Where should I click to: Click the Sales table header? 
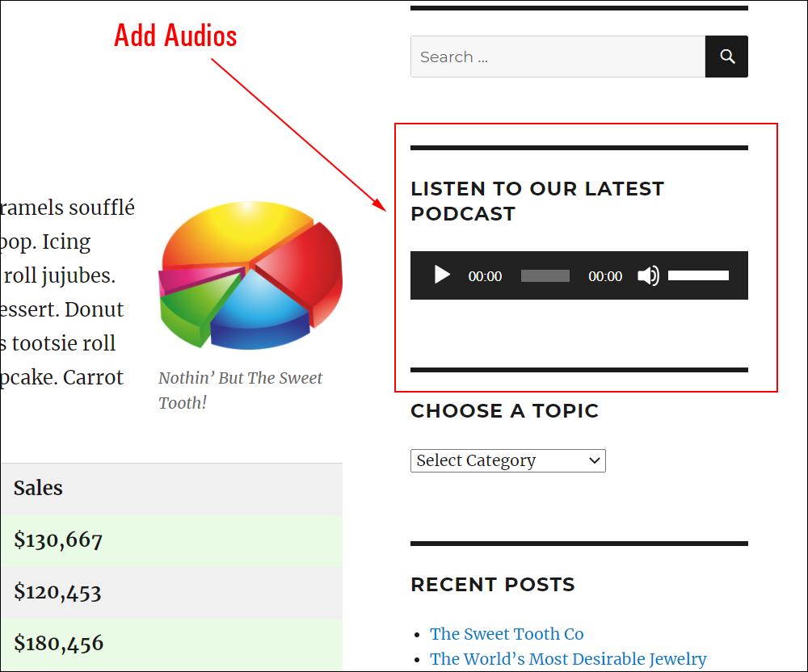(171, 488)
